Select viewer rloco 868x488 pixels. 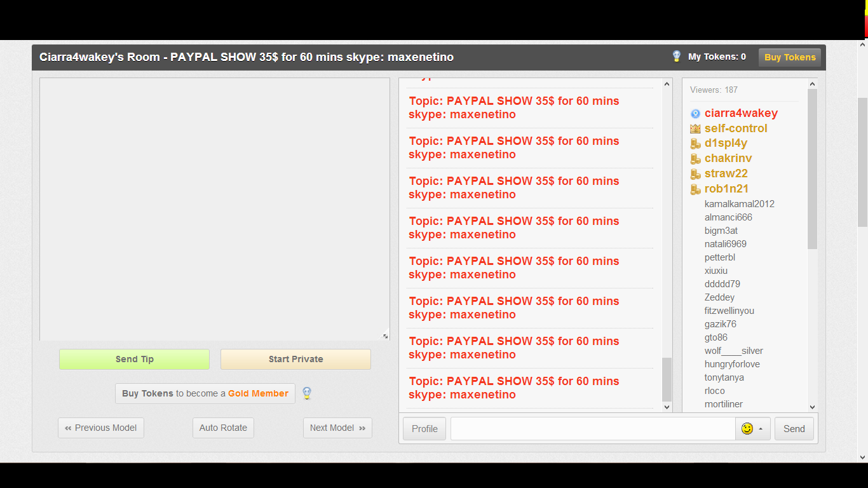click(715, 391)
